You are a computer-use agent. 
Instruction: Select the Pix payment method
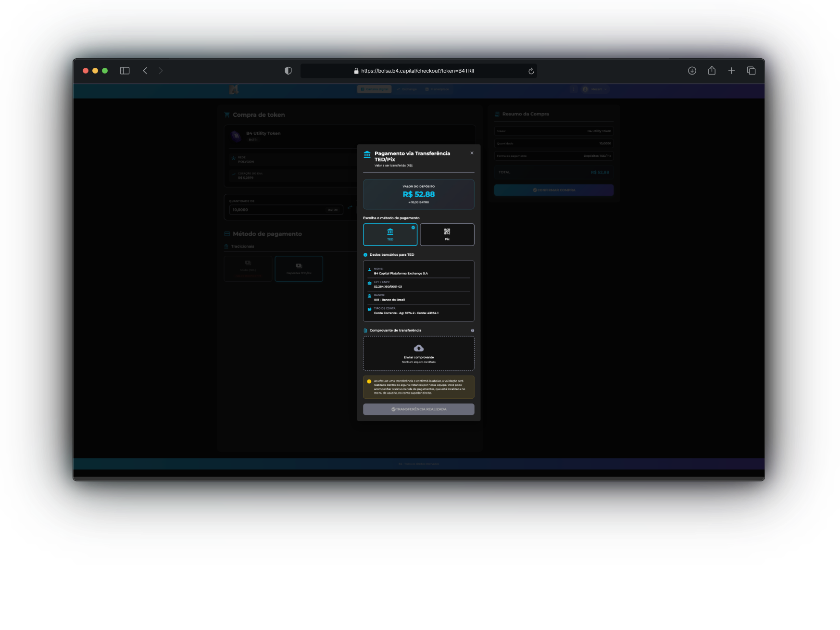pos(447,234)
